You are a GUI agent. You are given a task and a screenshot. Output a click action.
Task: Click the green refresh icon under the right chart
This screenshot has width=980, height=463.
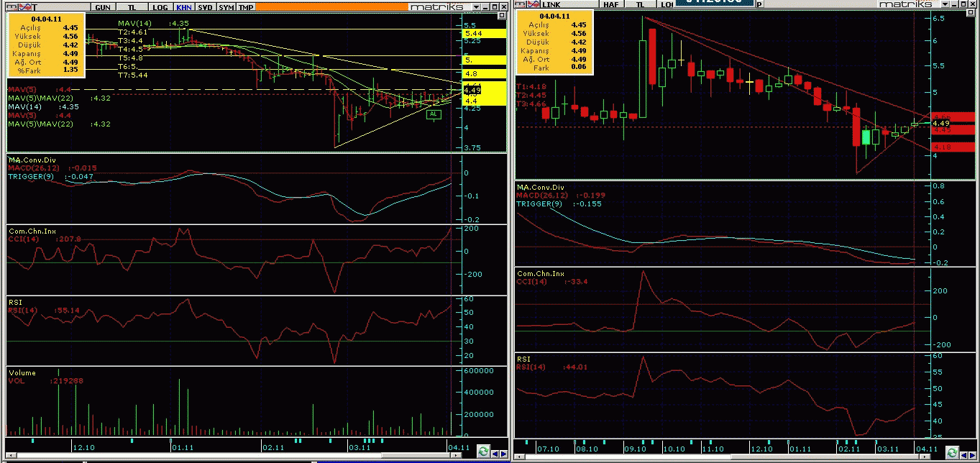click(x=952, y=452)
